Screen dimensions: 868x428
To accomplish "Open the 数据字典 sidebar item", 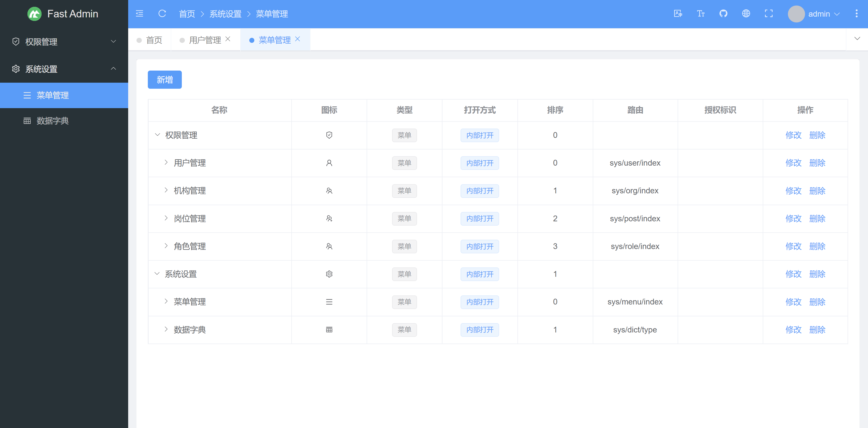I will pos(53,121).
